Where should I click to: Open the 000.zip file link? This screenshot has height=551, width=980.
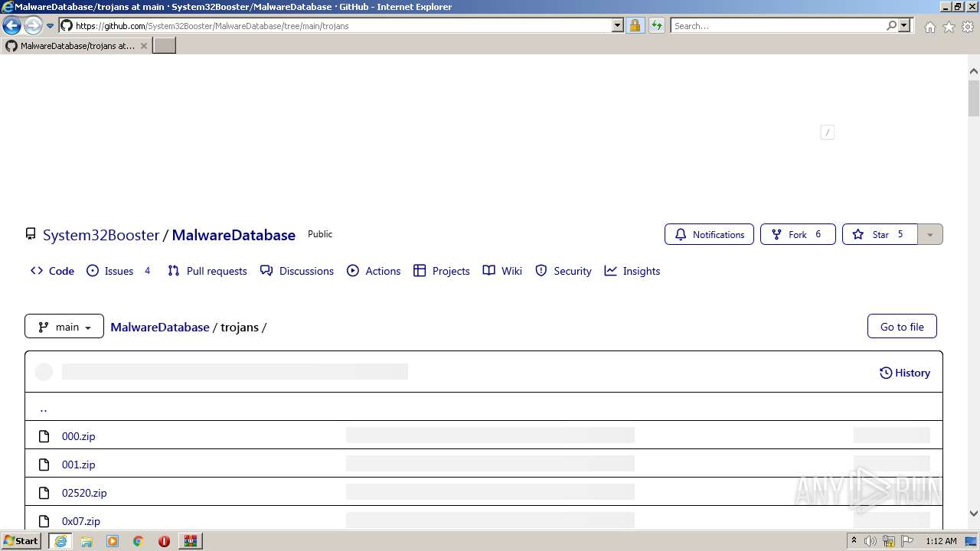tap(79, 436)
